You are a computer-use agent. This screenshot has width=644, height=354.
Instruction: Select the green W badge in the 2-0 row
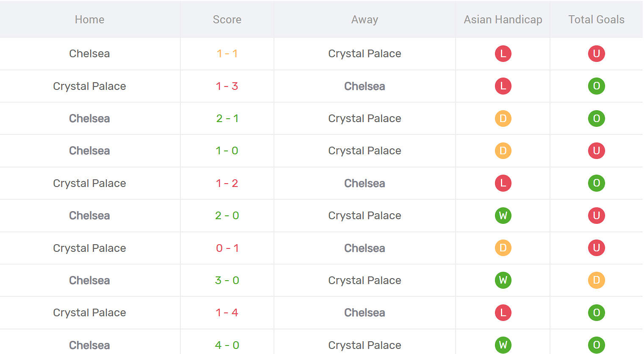[503, 216]
